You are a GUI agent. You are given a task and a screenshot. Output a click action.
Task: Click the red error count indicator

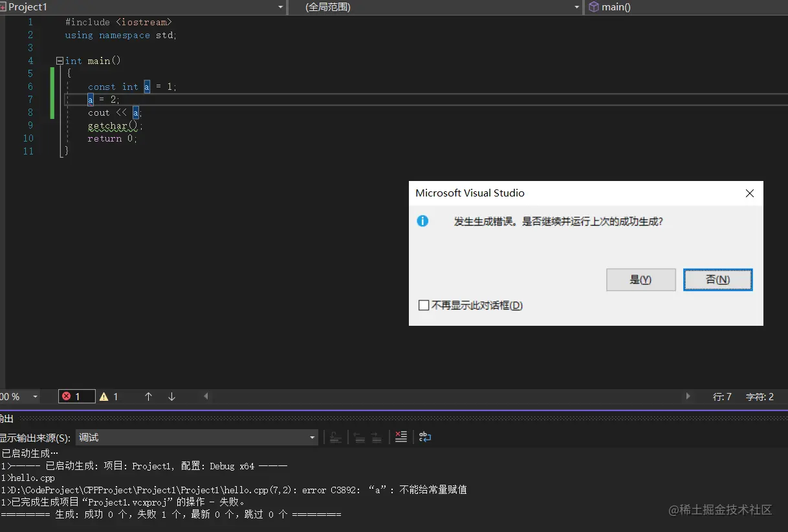[76, 396]
